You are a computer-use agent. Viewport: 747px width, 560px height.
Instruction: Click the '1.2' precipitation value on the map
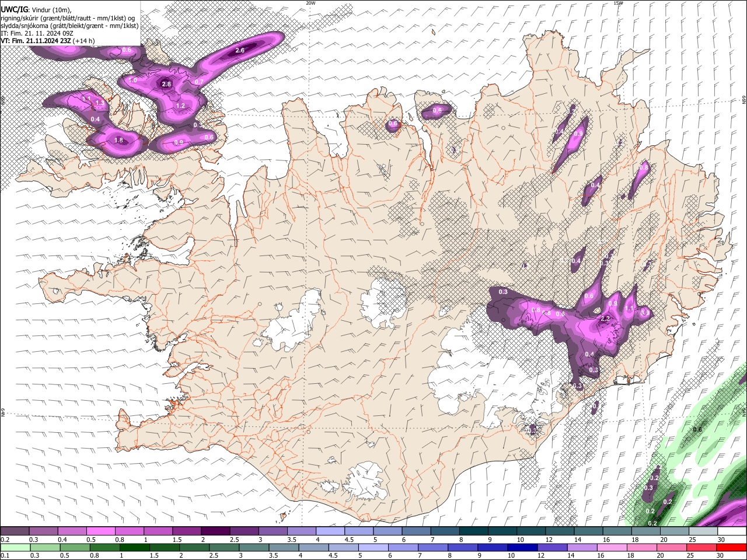click(x=180, y=106)
